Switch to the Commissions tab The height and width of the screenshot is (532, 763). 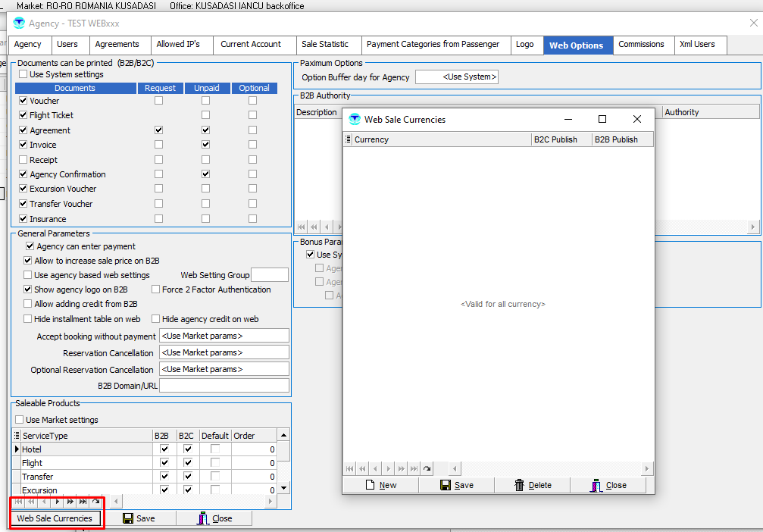(x=641, y=45)
